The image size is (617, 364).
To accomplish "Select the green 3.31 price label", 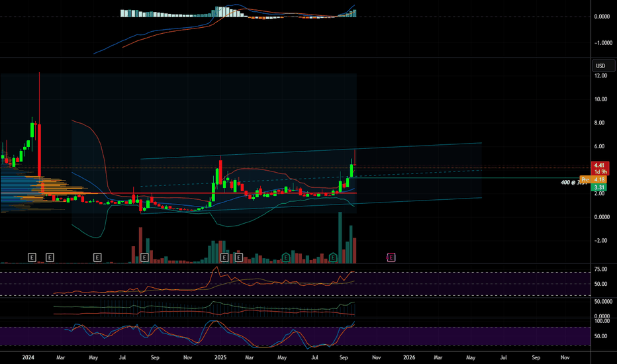I will point(600,188).
